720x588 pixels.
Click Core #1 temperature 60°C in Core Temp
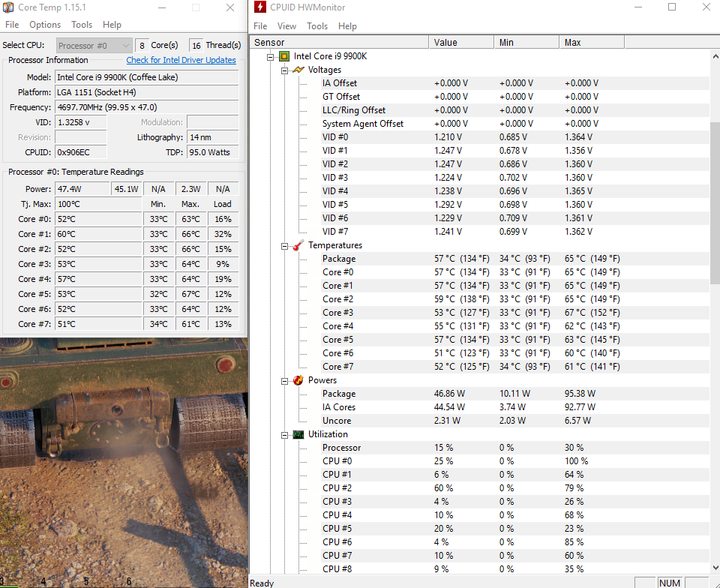tap(99, 234)
